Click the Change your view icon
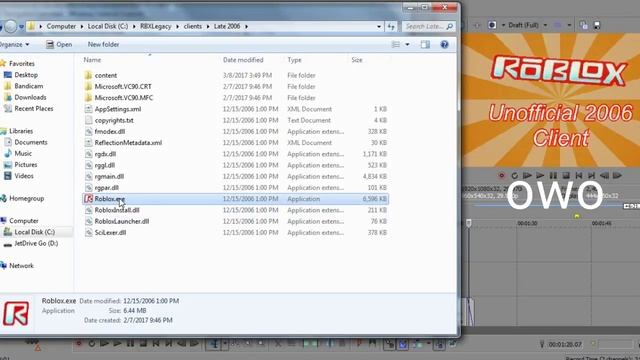Viewport: 640px width, 360px height. tap(396, 44)
